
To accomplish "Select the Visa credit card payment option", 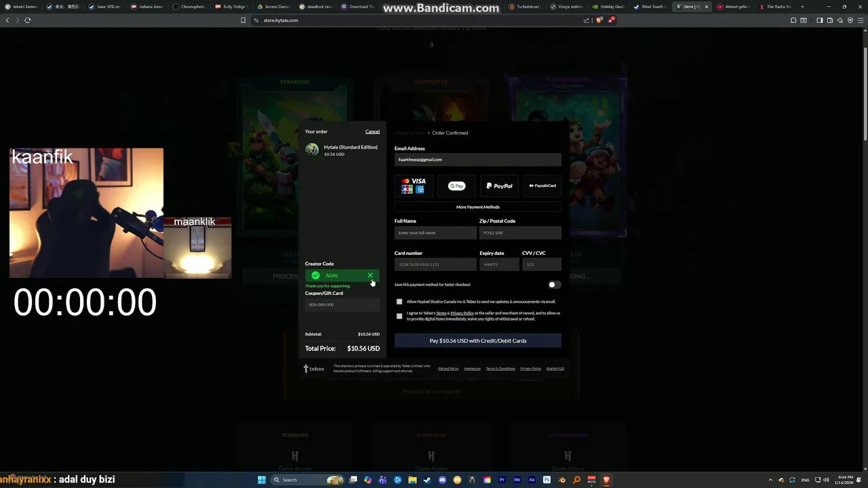I will 414,186.
